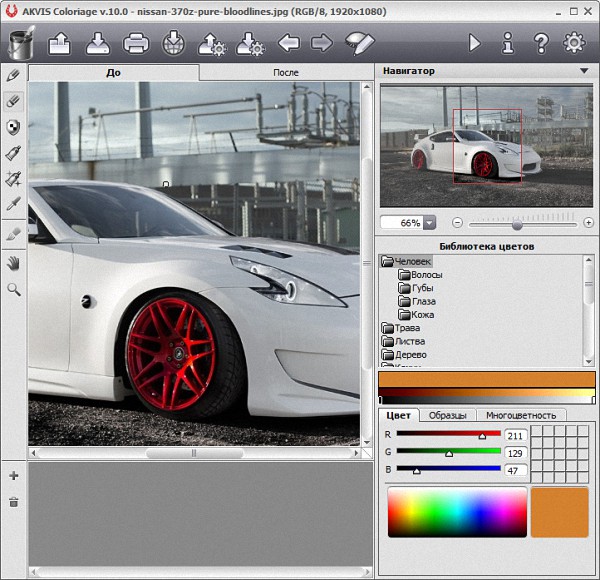Switch to the Многоцветность tab
600x580 pixels.
521,415
